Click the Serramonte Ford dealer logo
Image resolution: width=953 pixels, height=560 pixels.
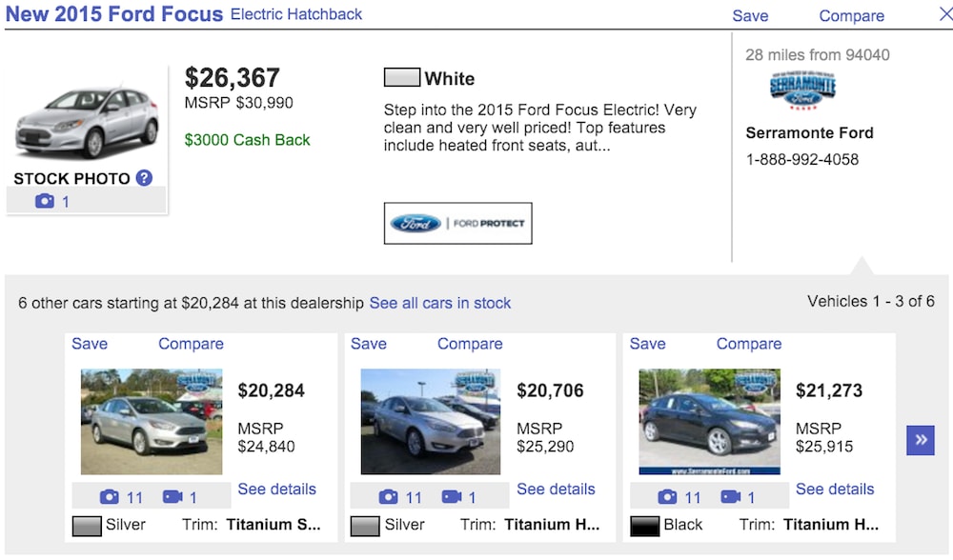pyautogui.click(x=802, y=91)
